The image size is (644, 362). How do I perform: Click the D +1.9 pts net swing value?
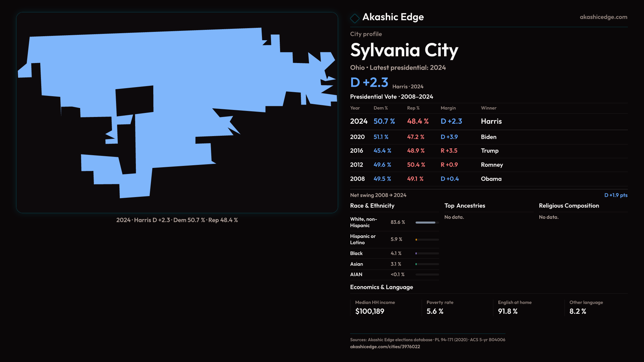(x=615, y=195)
